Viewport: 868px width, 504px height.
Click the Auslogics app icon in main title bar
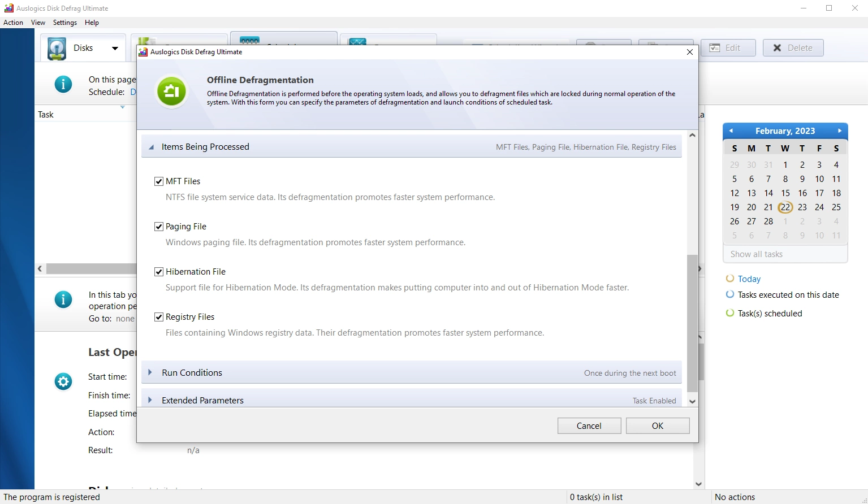(x=8, y=8)
